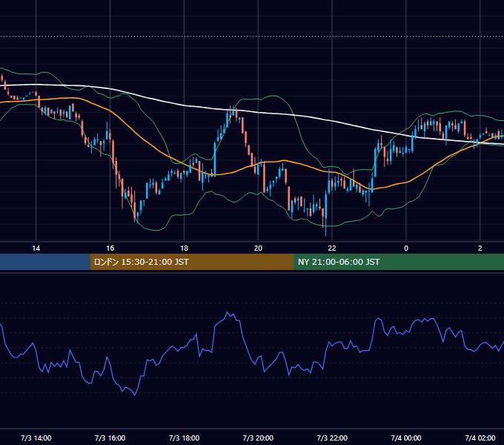Click the 7/3 14:00 label on the lower axis

click(x=36, y=438)
